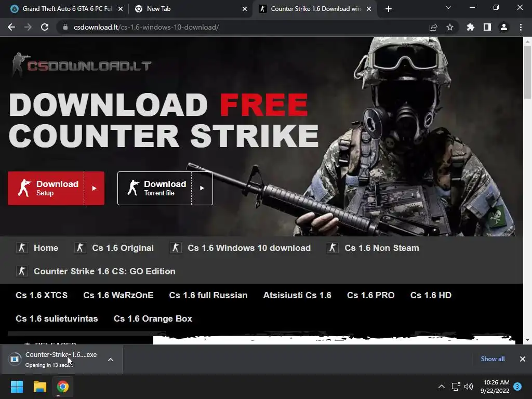Open File Explorer from taskbar
532x399 pixels.
pyautogui.click(x=39, y=387)
